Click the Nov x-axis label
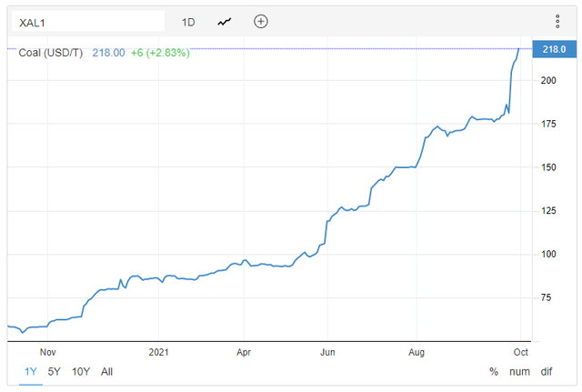The height and width of the screenshot is (392, 582). click(x=48, y=352)
